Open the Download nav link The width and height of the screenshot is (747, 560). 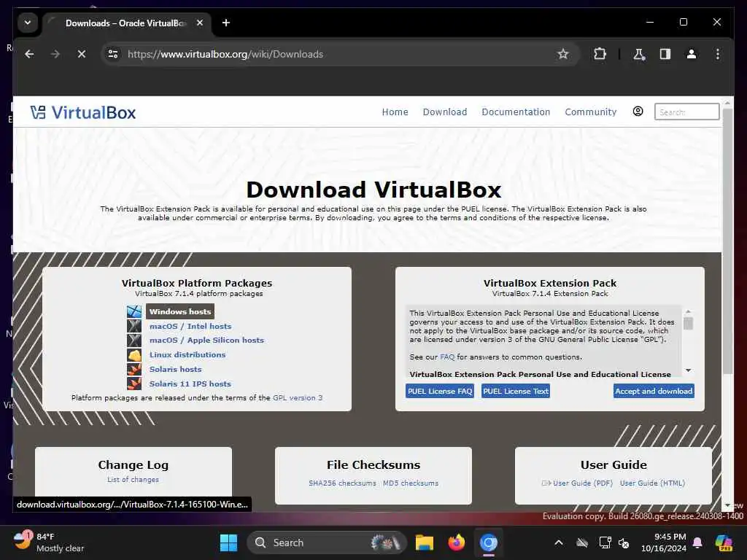click(445, 112)
